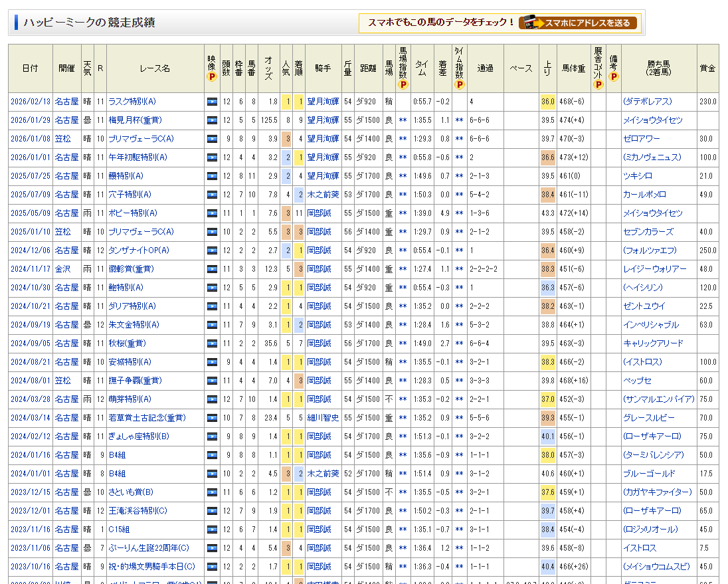Click premium P icon under 映像 header
Screen dimensions: 728x584
click(x=212, y=76)
